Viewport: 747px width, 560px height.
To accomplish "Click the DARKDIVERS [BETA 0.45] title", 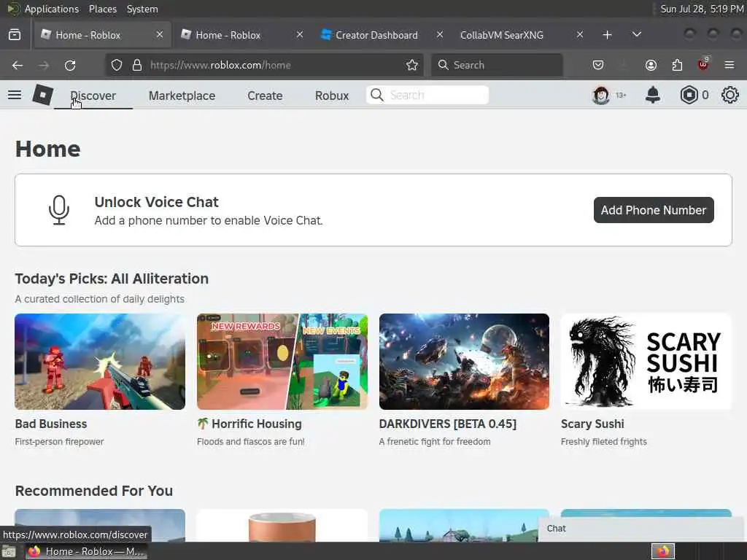I will (448, 424).
